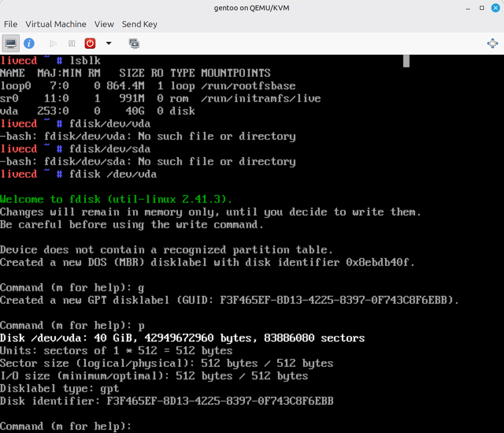The height and width of the screenshot is (433, 504).
Task: Click the sr0 row mountpoint /run/initramfs/live
Action: tap(261, 98)
